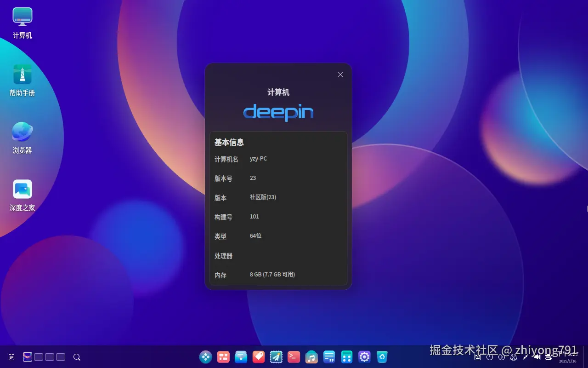Click the volume speaker tray icon

click(x=537, y=357)
